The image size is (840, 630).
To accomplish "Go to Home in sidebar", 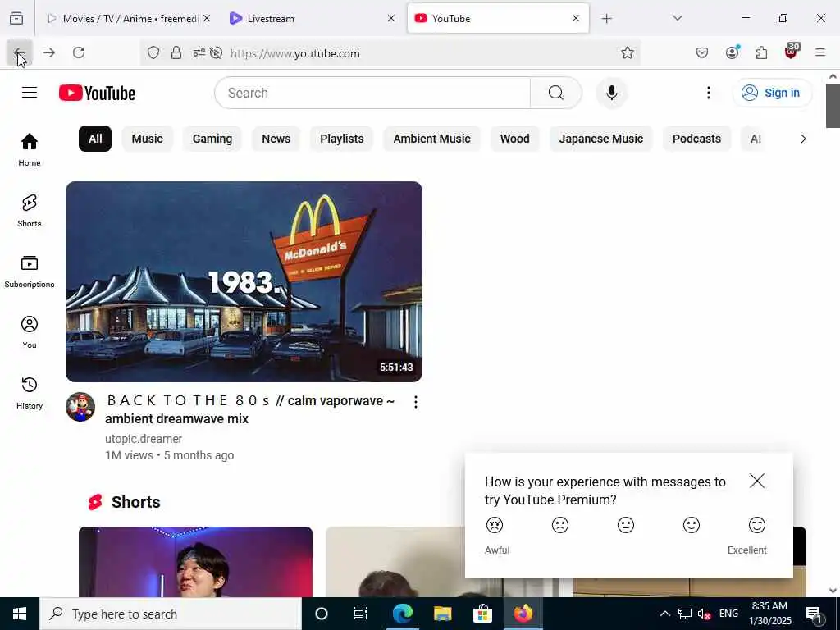I will 30,149.
